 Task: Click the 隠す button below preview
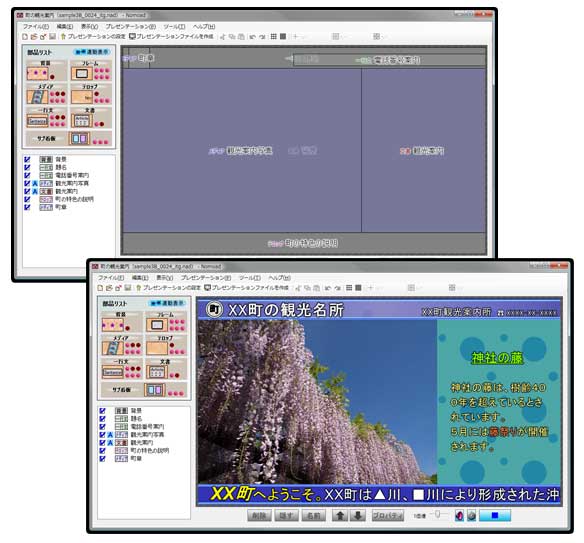pyautogui.click(x=286, y=515)
